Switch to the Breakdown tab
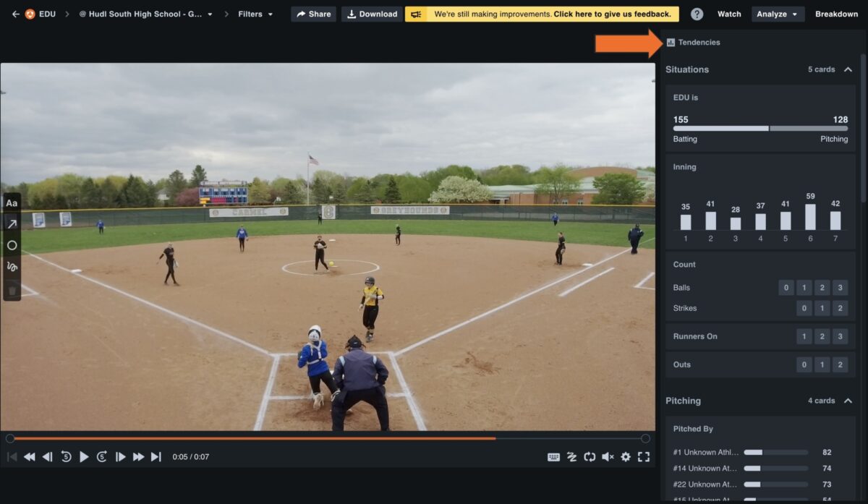868x504 pixels. (836, 14)
